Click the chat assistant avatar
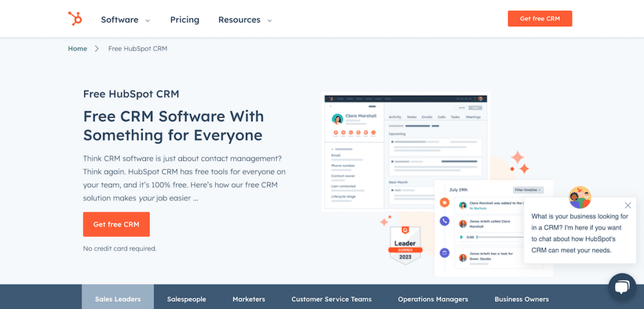Image resolution: width=644 pixels, height=309 pixels. click(x=579, y=197)
